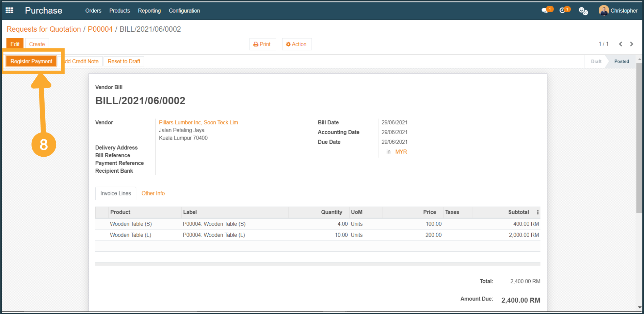Go to the next record arrow

click(x=632, y=44)
